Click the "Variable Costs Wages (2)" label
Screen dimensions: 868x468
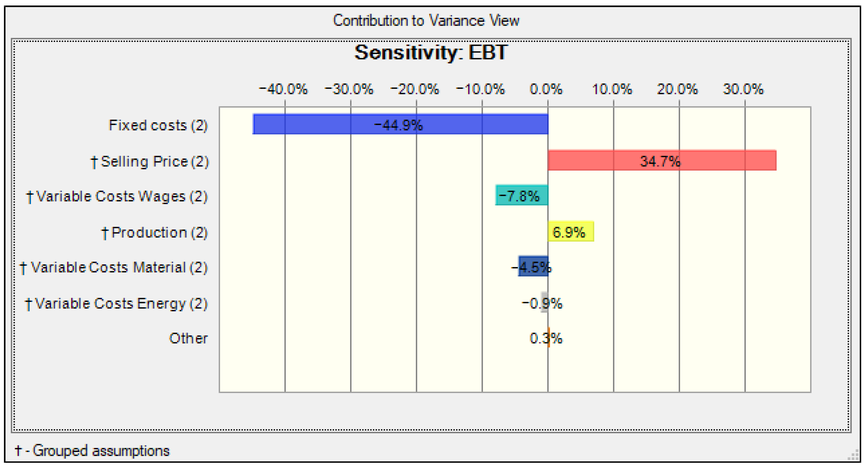[117, 196]
